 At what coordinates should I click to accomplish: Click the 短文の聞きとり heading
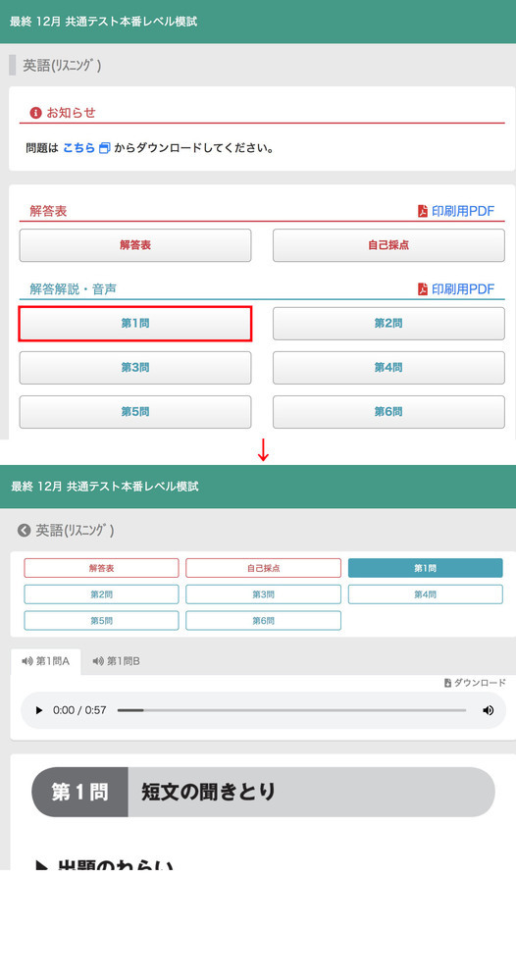[x=208, y=792]
